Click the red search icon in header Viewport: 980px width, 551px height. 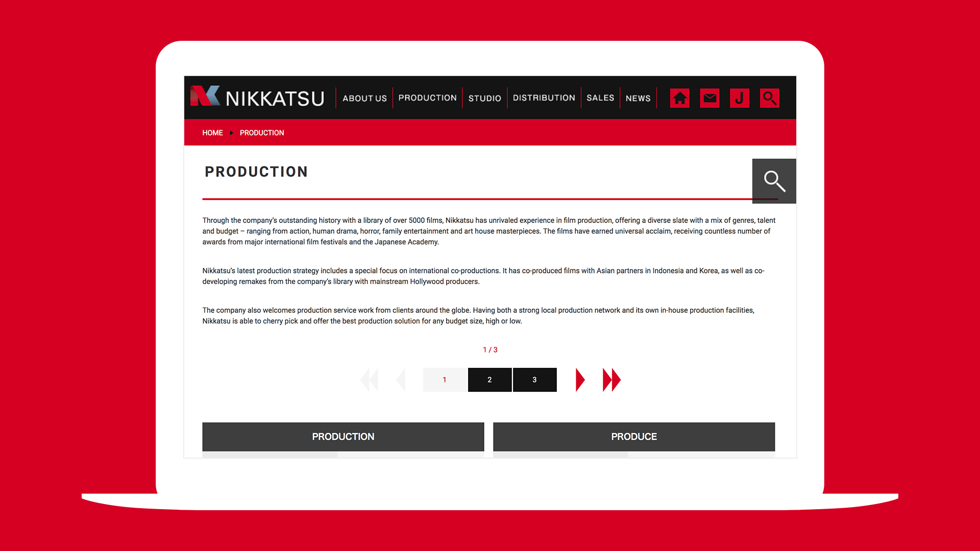(770, 98)
